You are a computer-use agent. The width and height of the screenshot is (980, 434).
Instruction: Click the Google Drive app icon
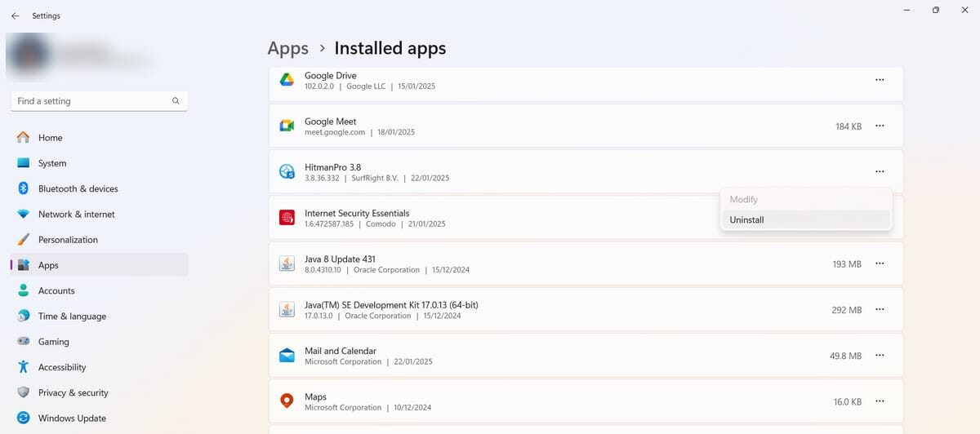pos(287,80)
